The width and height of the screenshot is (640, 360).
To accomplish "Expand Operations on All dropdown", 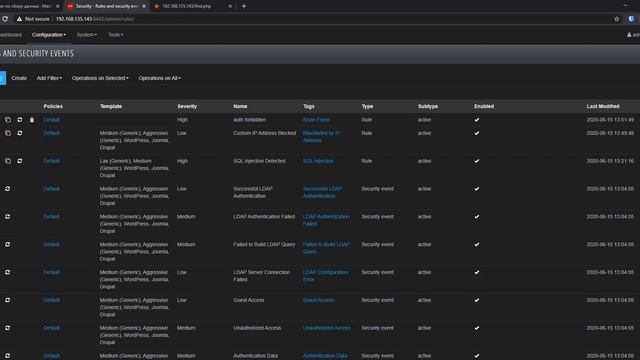I will coord(159,78).
